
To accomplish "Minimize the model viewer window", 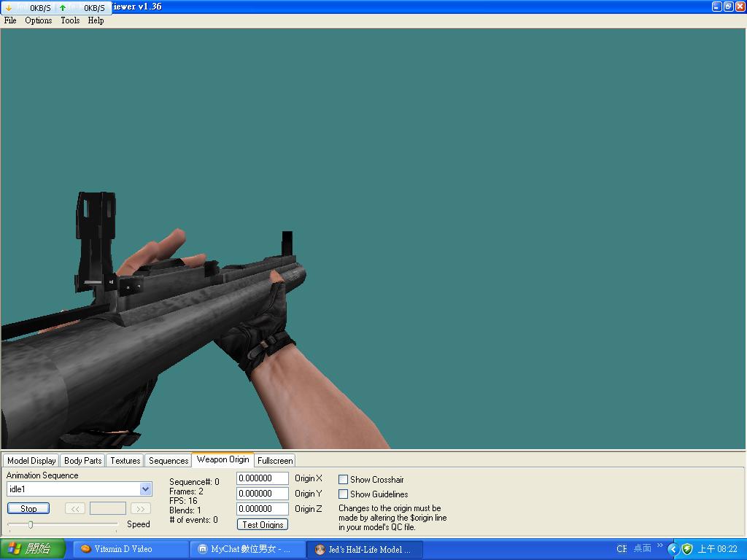I will click(716, 6).
